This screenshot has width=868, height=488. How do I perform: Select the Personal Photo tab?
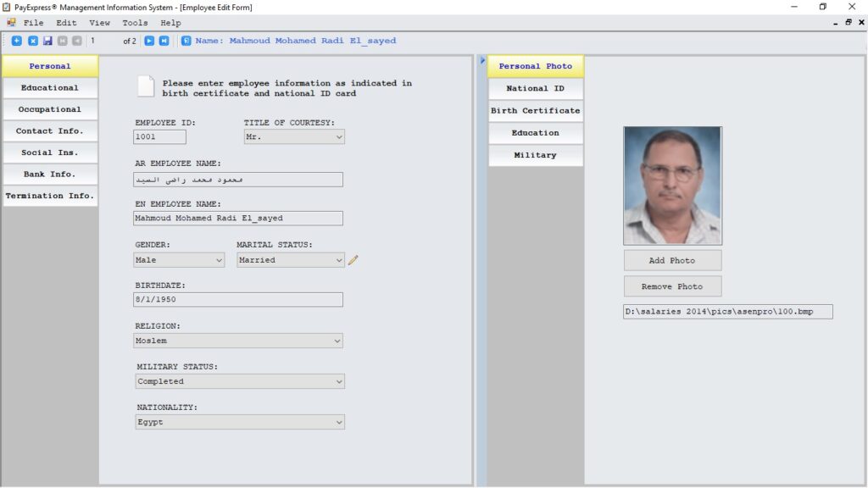tap(536, 66)
